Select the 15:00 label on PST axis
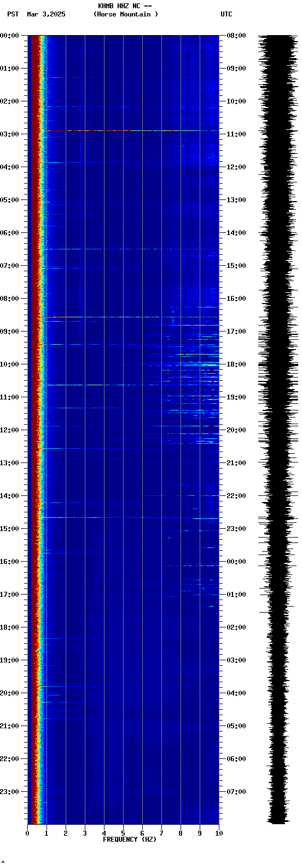This screenshot has width=302, height=868. (10, 529)
